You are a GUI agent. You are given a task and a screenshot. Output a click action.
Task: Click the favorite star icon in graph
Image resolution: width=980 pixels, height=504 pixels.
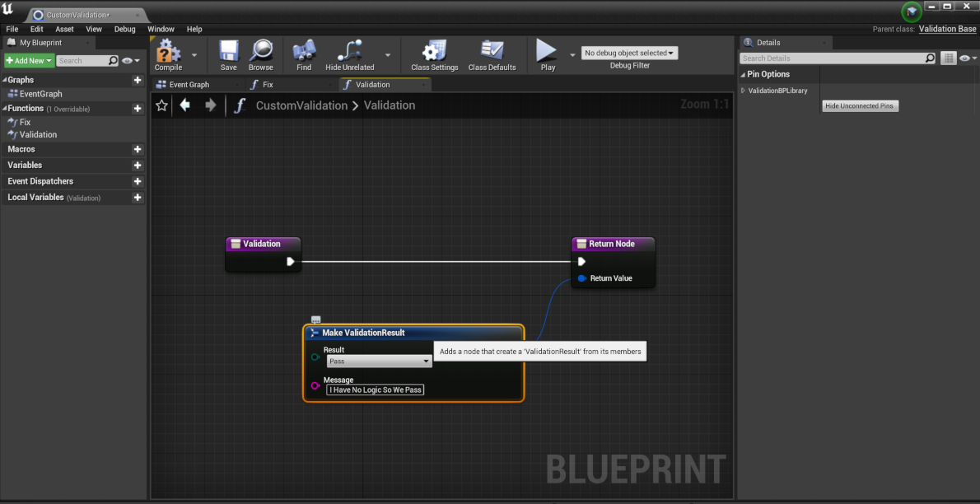pos(162,105)
